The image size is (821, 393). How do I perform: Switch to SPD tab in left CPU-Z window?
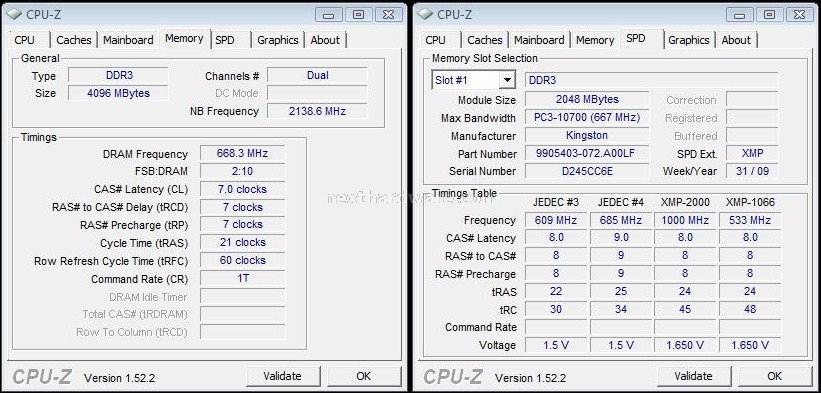point(225,40)
